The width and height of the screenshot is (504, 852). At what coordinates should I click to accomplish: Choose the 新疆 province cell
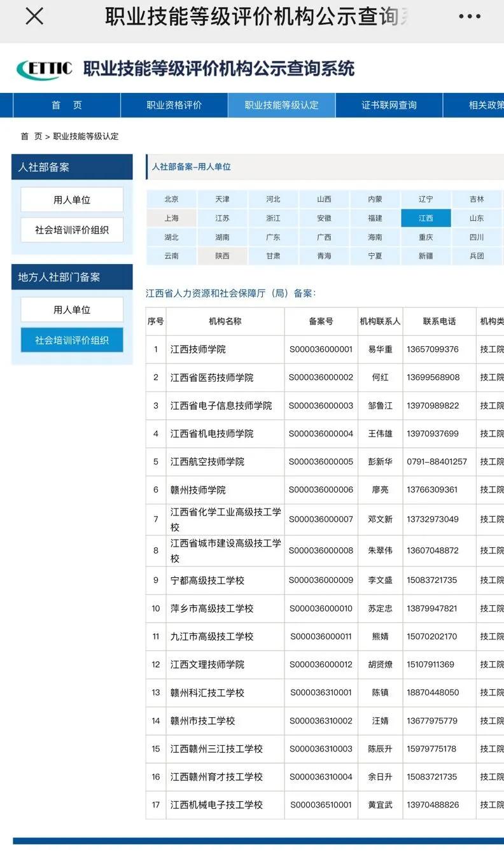point(426,256)
